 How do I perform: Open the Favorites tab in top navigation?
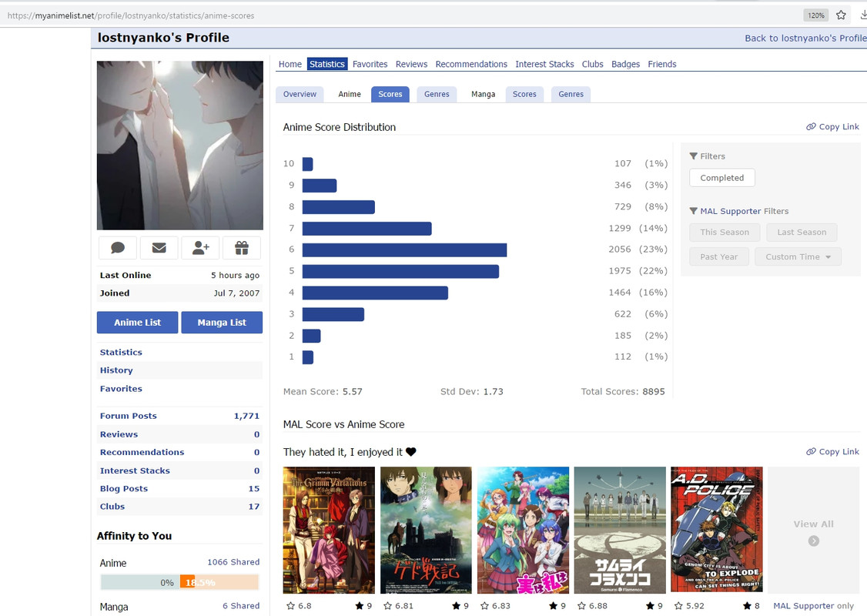coord(370,64)
